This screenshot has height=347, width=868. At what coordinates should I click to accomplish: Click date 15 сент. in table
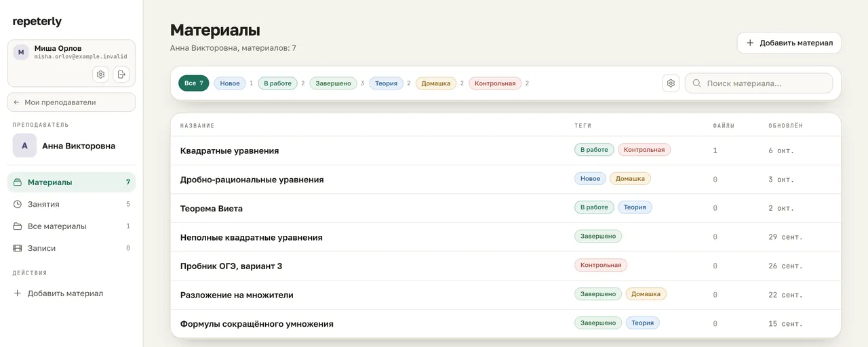coord(785,324)
